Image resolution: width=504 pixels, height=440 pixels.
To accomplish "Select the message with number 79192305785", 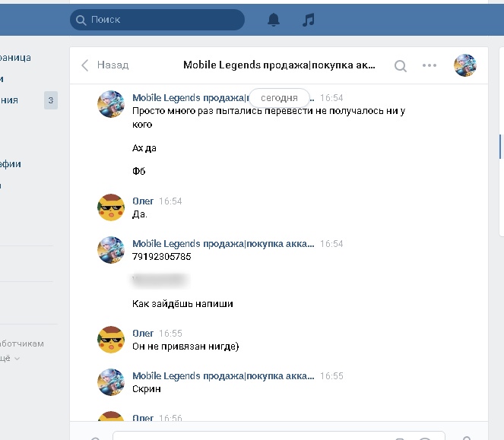I will (162, 257).
